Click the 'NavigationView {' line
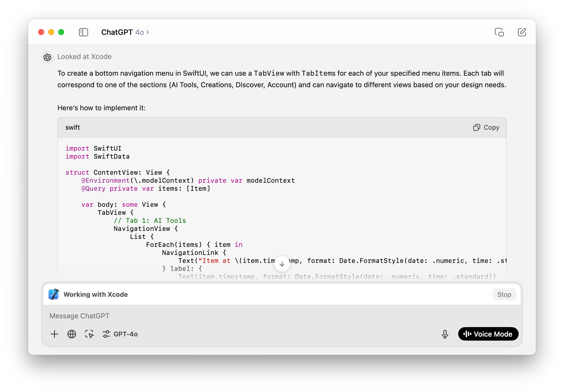 point(146,229)
